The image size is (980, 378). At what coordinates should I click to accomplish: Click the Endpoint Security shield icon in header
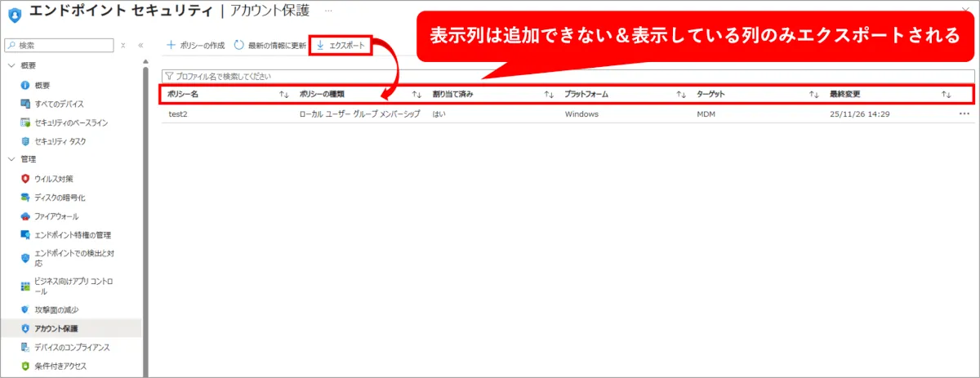(15, 14)
